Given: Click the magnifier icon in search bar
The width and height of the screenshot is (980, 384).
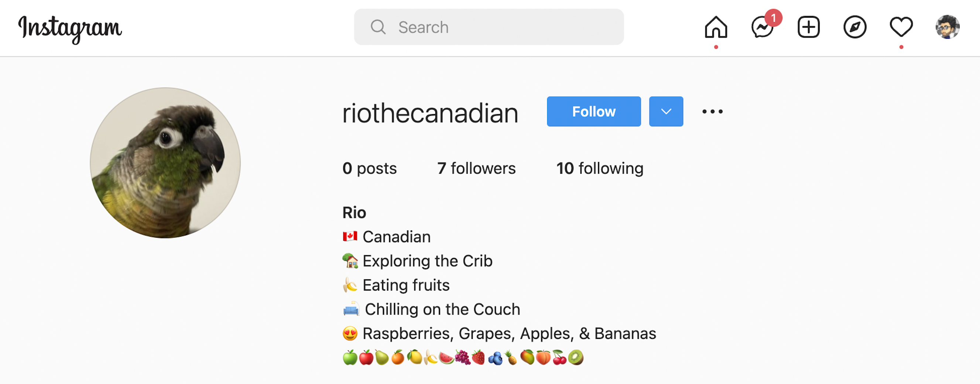Looking at the screenshot, I should point(378,27).
